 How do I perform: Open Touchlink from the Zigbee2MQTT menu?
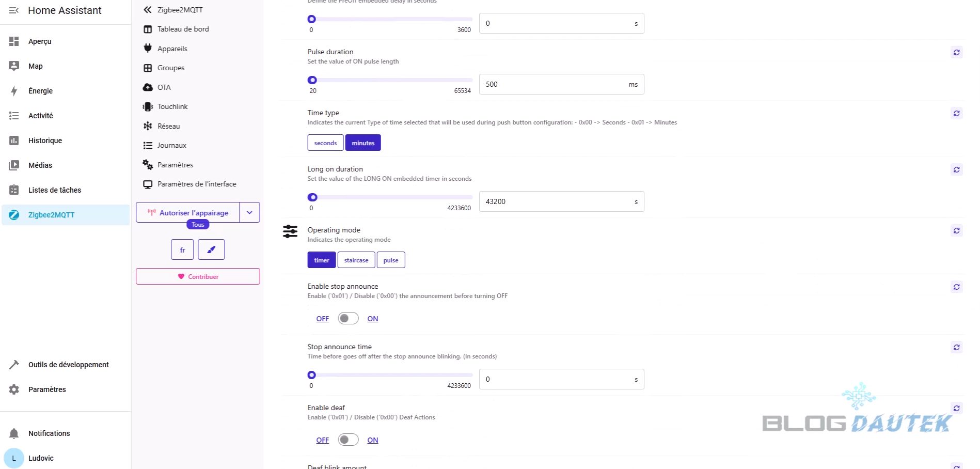172,106
